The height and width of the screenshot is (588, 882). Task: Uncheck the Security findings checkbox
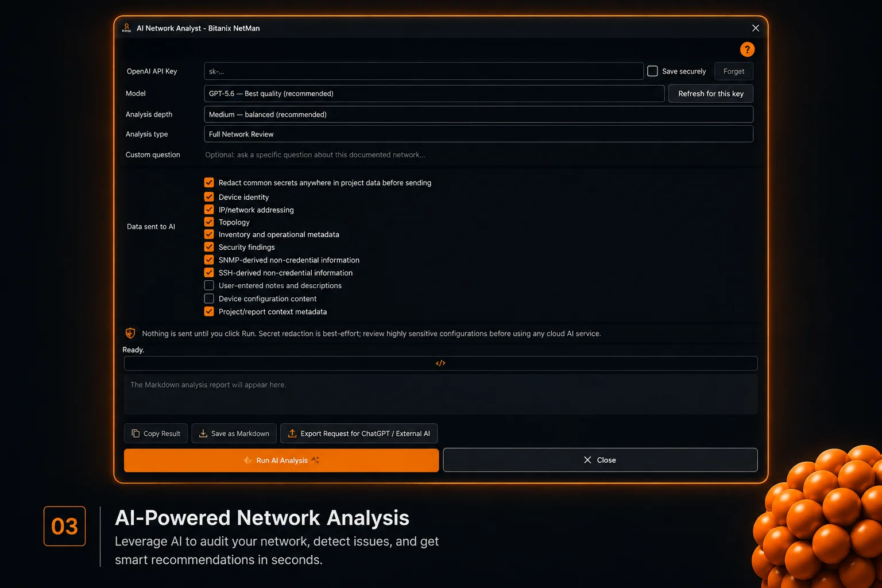click(209, 247)
